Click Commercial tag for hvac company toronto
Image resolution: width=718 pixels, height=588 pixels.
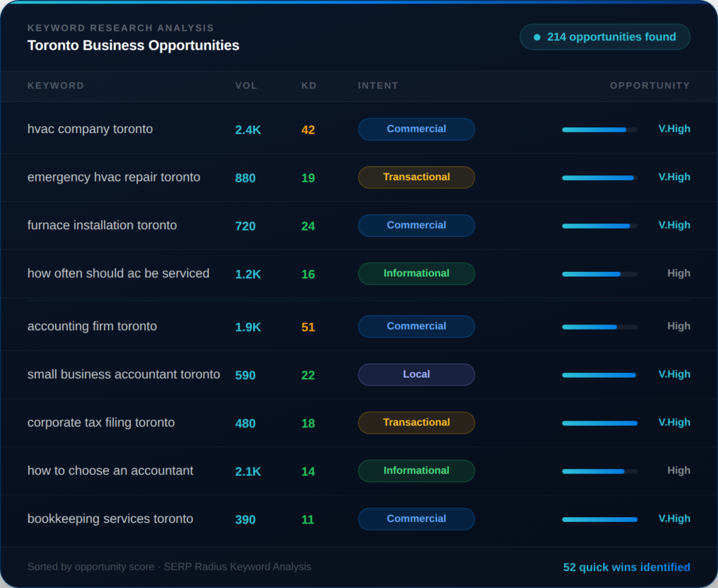point(416,129)
